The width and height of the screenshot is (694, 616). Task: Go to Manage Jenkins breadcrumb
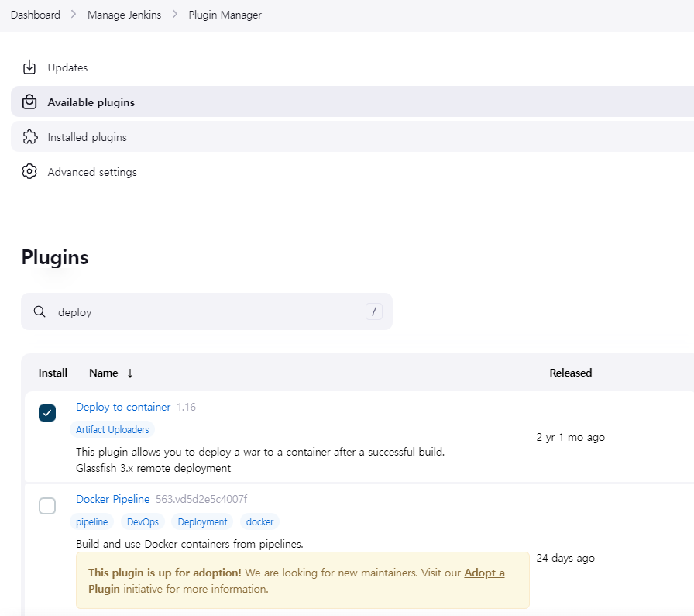[125, 15]
